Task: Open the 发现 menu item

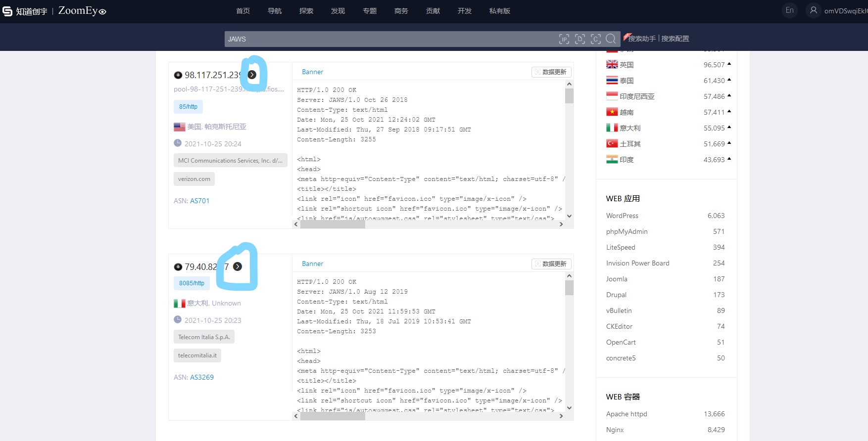Action: pyautogui.click(x=338, y=11)
